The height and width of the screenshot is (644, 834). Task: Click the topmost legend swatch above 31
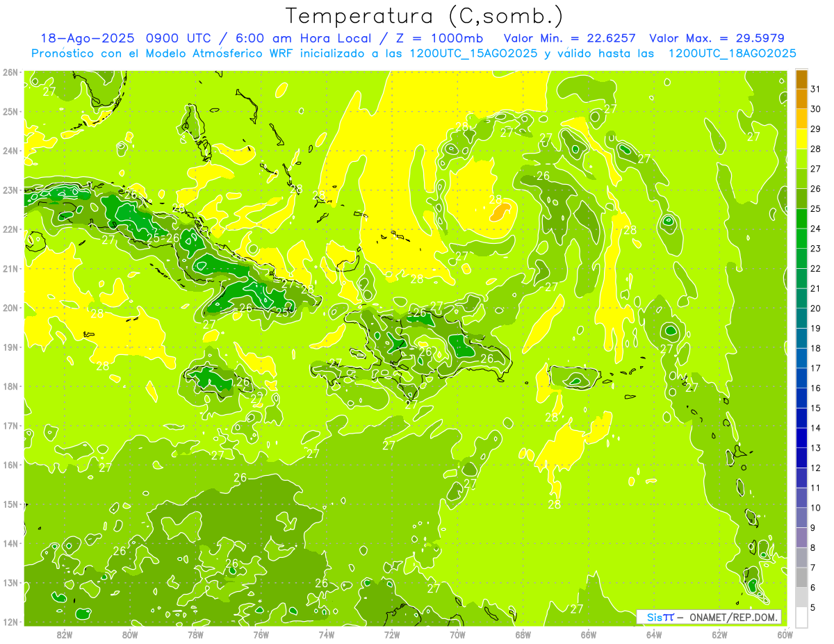(801, 80)
